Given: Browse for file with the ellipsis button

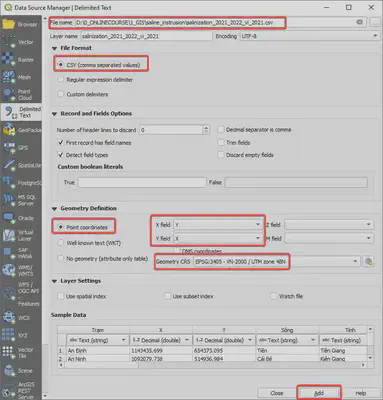Looking at the screenshot, I should click(376, 22).
